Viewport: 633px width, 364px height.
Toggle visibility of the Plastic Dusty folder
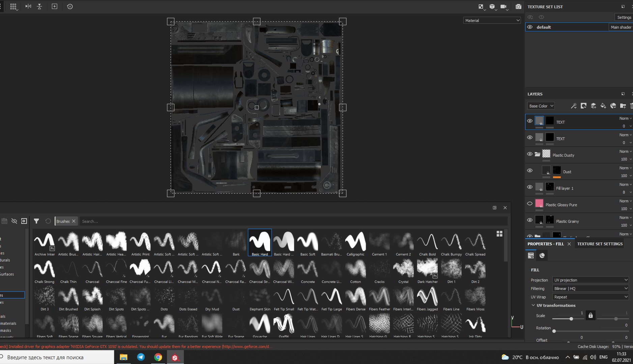(x=530, y=154)
